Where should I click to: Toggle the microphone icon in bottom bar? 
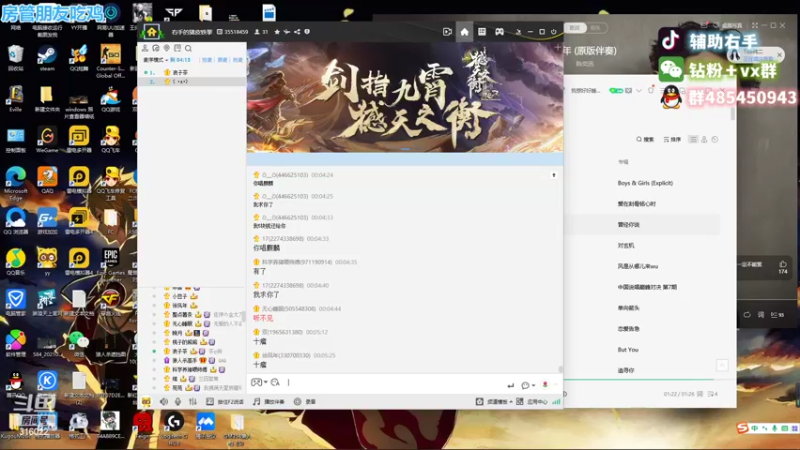178,402
